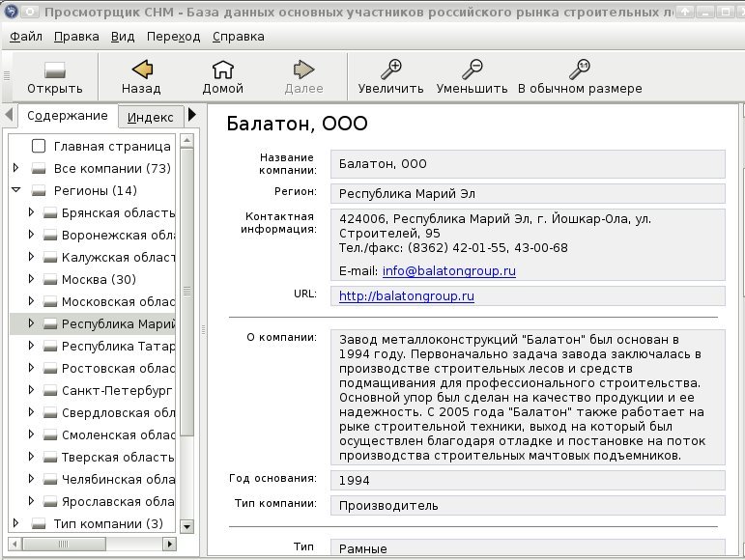Open the Файл menu
Screen dimensions: 745x560
pos(26,37)
